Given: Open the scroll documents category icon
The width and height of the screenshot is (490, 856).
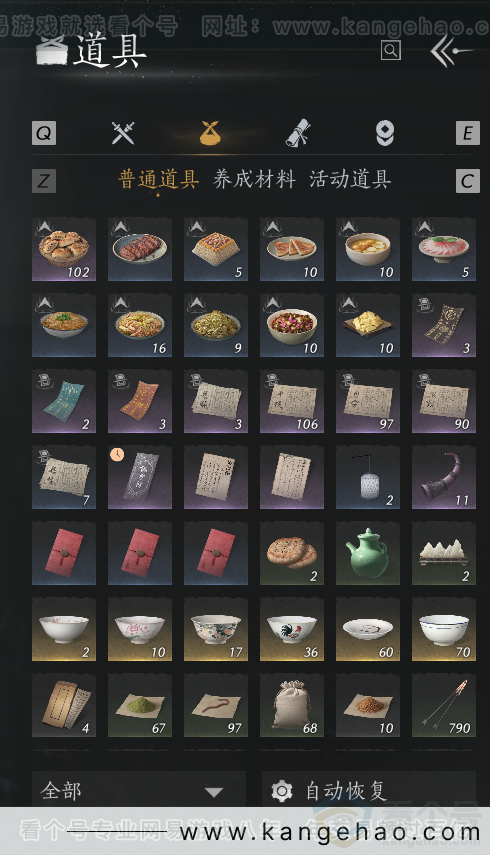Looking at the screenshot, I should pyautogui.click(x=298, y=133).
